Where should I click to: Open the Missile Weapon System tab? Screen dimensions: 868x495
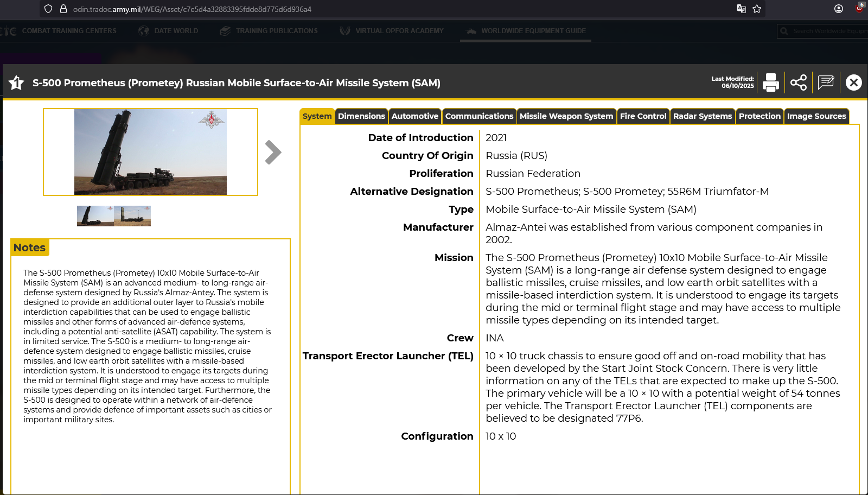pyautogui.click(x=566, y=116)
